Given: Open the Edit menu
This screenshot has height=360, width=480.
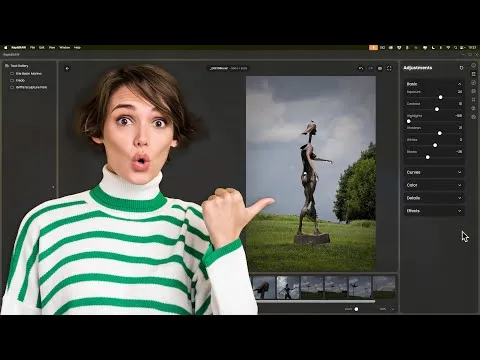Looking at the screenshot, I should [42, 48].
